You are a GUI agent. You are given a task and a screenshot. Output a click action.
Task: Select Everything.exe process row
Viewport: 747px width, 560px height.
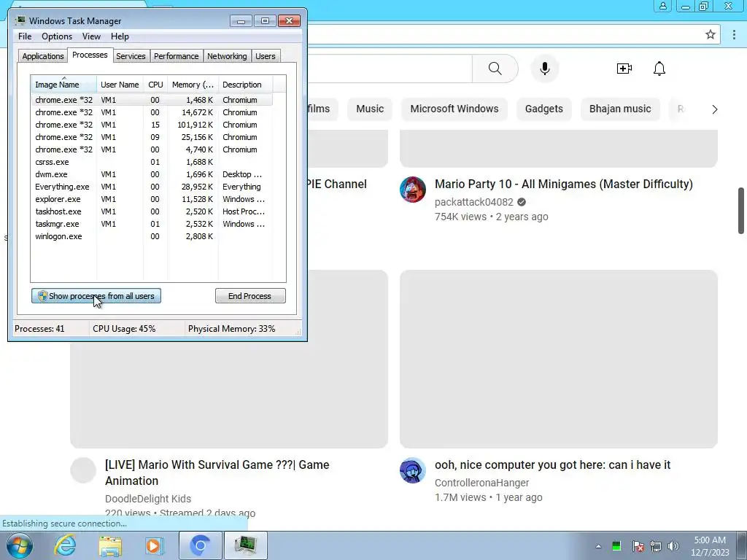pyautogui.click(x=152, y=187)
